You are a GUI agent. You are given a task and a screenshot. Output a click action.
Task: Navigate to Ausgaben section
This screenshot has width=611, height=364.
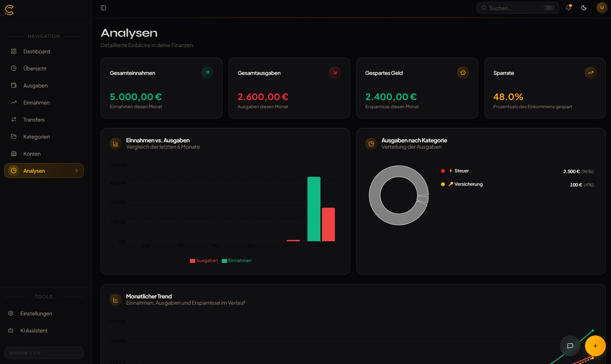(35, 86)
